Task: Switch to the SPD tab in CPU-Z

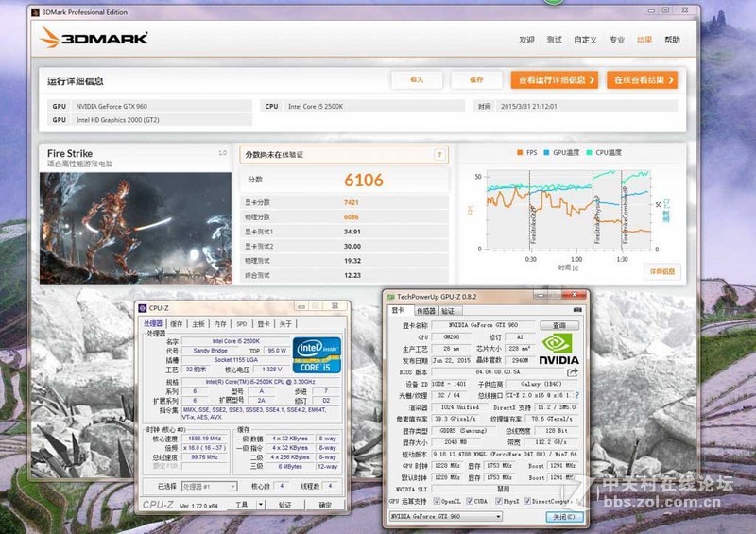Action: click(242, 323)
